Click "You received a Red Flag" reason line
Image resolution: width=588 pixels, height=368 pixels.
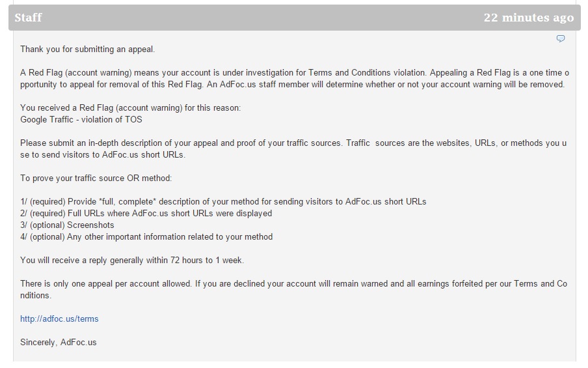pos(130,108)
